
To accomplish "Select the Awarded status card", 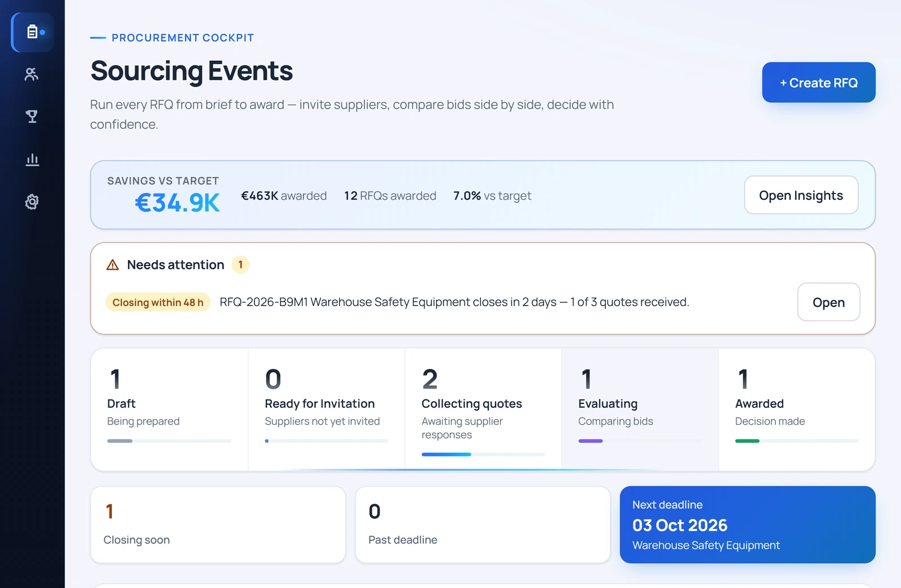I will pyautogui.click(x=797, y=409).
